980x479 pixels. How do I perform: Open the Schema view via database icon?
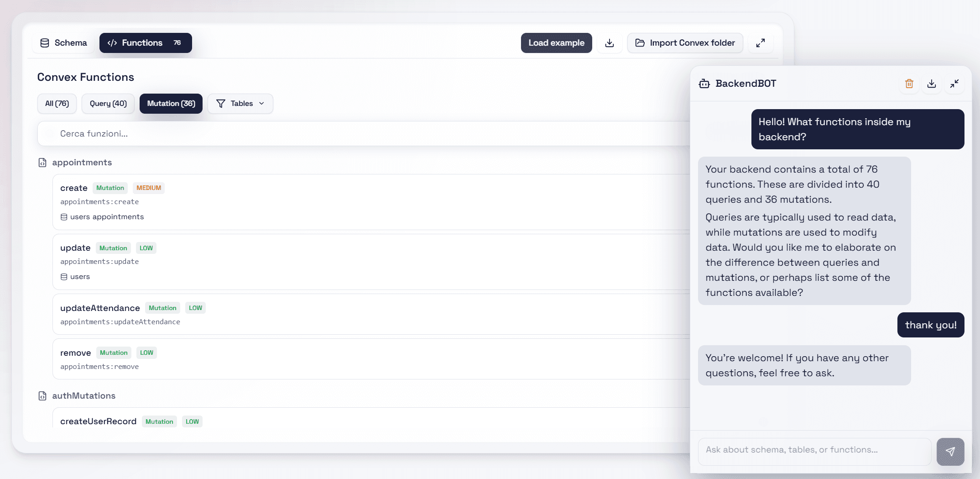(45, 42)
